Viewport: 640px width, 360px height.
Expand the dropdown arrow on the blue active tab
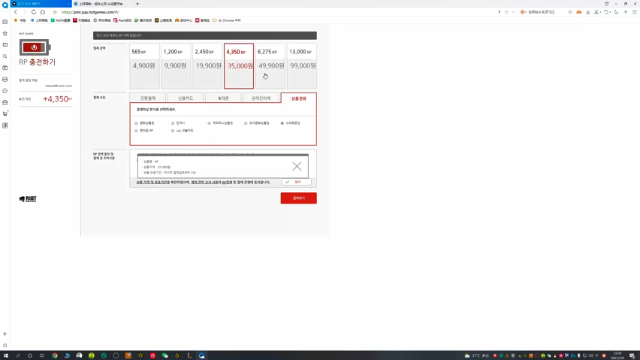click(68, 4)
